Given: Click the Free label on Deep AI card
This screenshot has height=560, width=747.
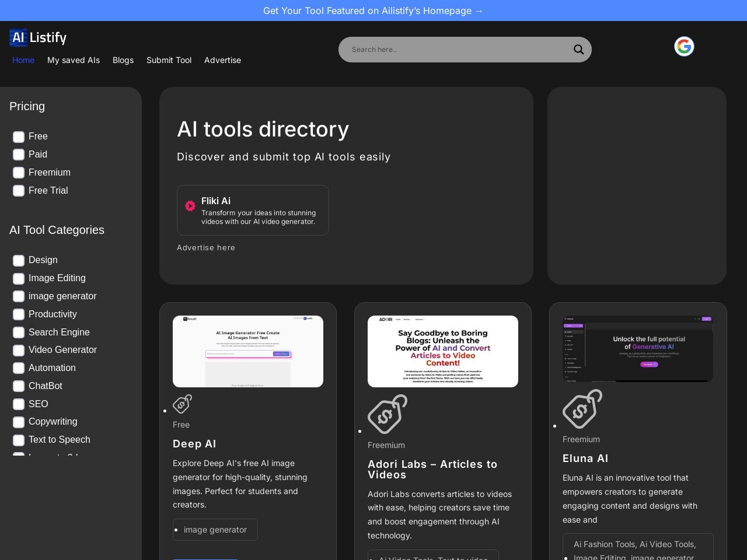Looking at the screenshot, I should coord(181,425).
